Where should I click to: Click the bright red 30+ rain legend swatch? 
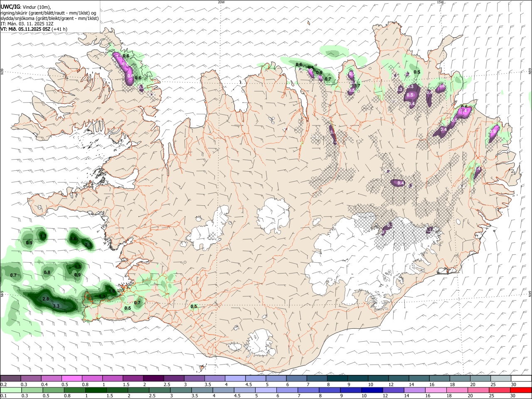[x=521, y=390]
